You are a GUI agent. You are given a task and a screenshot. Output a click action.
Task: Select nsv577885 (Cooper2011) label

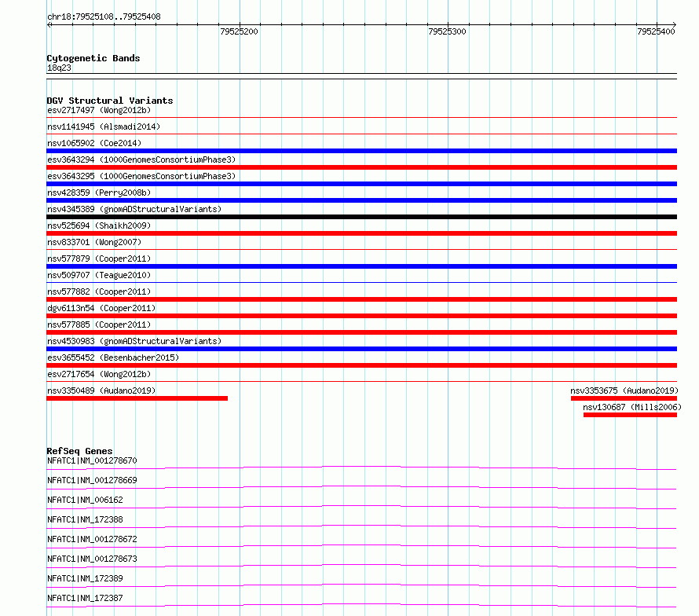(x=99, y=324)
